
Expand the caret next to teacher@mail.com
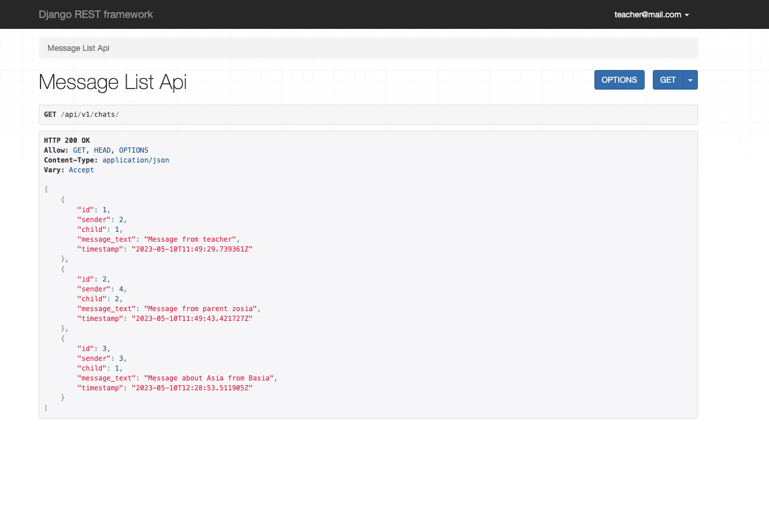coord(687,14)
